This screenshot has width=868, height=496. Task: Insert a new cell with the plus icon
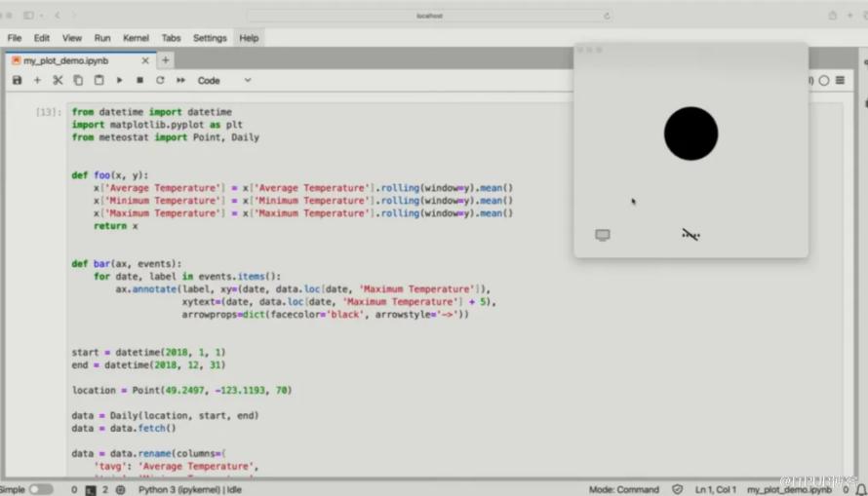[37, 80]
